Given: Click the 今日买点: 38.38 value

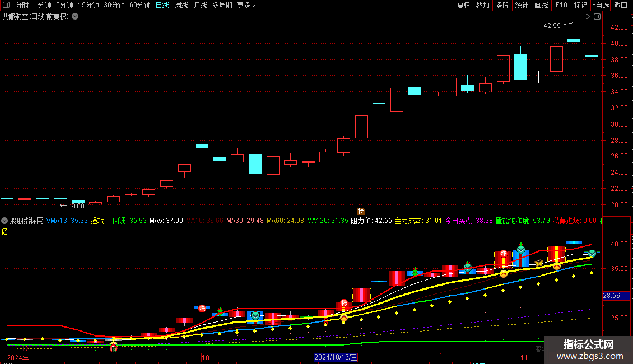Looking at the screenshot, I should coord(469,221).
